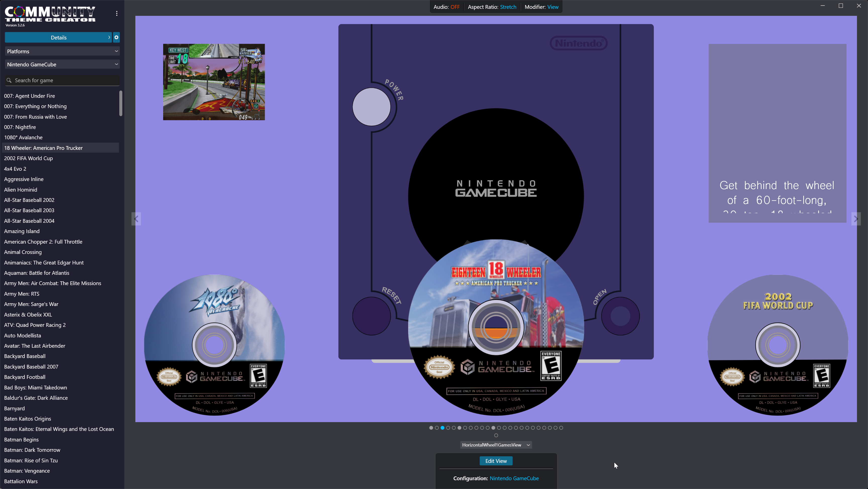The width and height of the screenshot is (868, 489).
Task: Select 007: From Russia with Love
Action: pyautogui.click(x=35, y=117)
